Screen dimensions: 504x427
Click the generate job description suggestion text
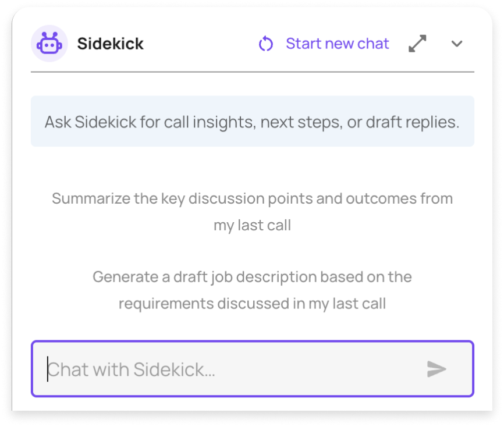point(252,290)
